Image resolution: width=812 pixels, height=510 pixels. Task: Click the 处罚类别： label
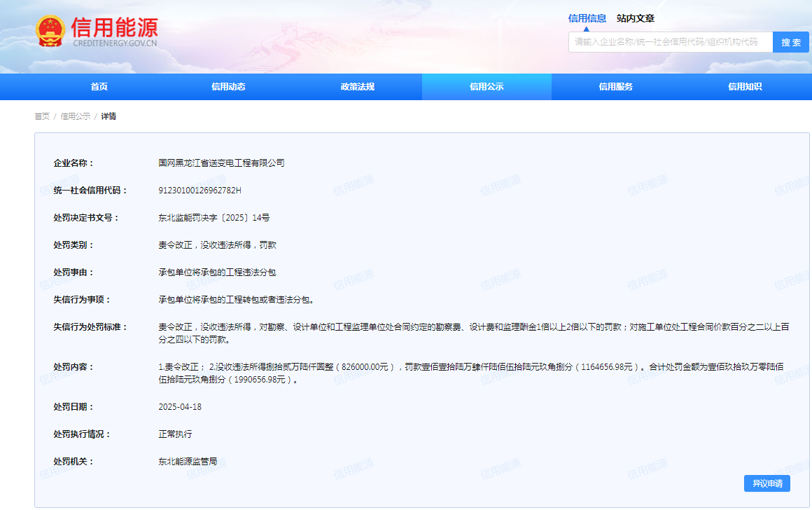pos(73,244)
